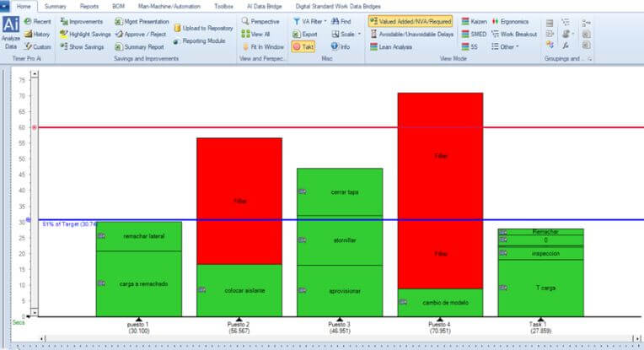Select the carga a remachado segment
The height and width of the screenshot is (350, 644).
click(x=139, y=283)
